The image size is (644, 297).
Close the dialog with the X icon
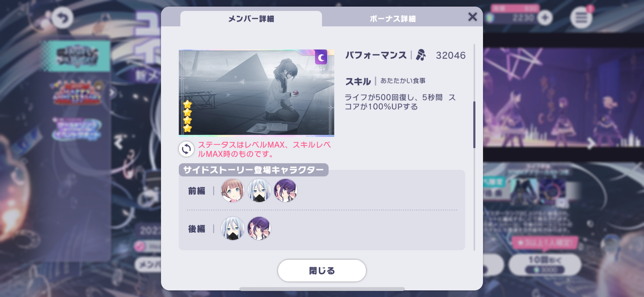(472, 17)
